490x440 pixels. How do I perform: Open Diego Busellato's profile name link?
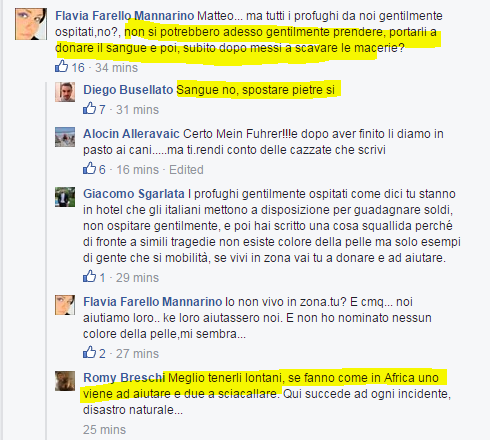tap(128, 90)
